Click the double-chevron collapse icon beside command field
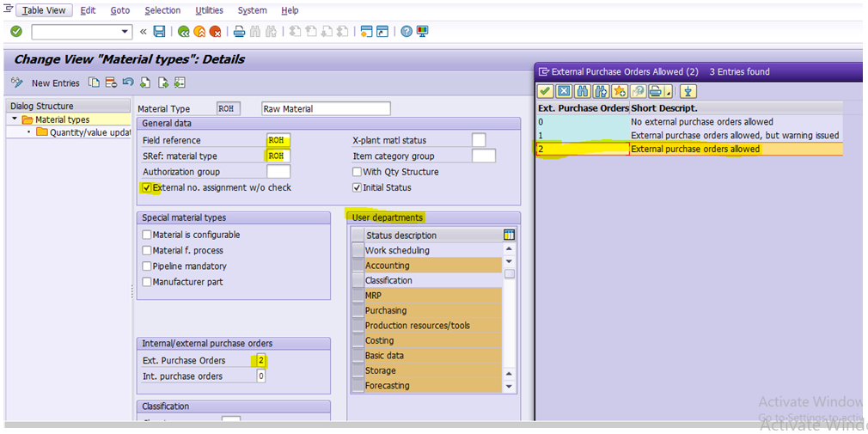The width and height of the screenshot is (868, 434). point(144,32)
